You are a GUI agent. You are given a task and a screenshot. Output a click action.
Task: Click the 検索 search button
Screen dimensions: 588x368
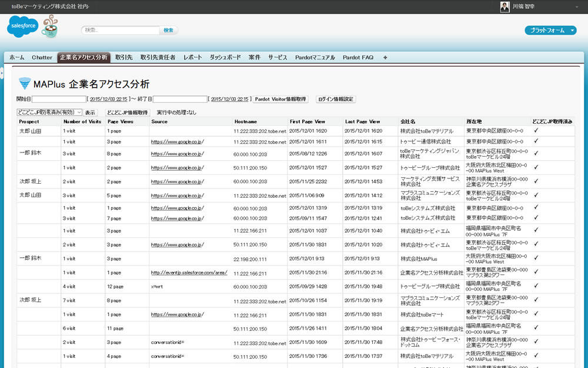(168, 31)
